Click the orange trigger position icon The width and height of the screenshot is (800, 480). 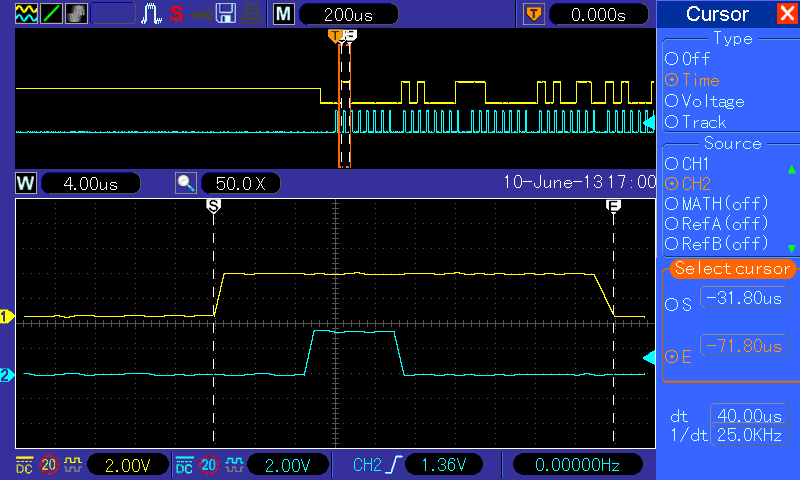point(534,14)
